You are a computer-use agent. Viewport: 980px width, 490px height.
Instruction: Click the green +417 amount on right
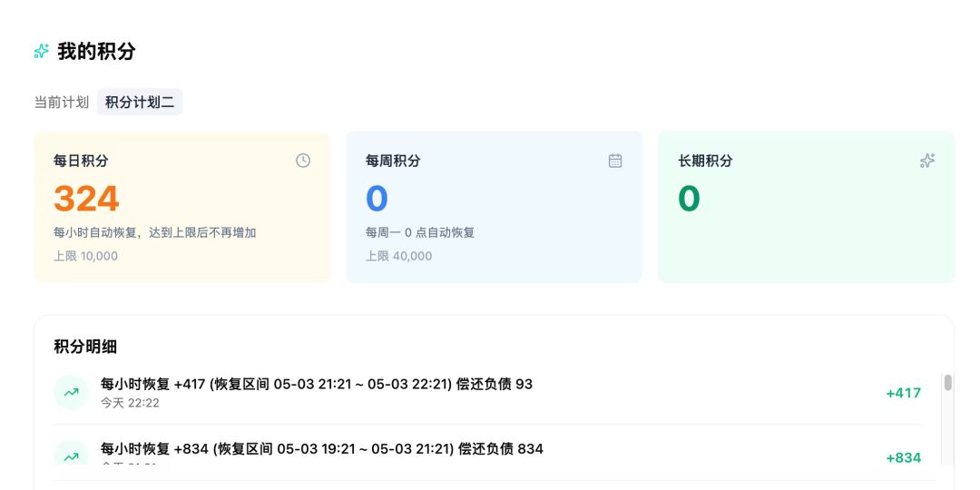[904, 393]
